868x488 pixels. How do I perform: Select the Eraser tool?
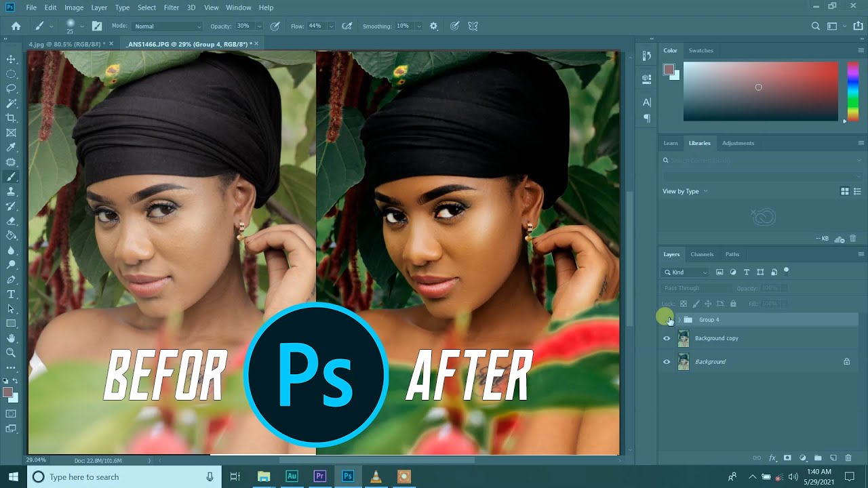click(11, 221)
